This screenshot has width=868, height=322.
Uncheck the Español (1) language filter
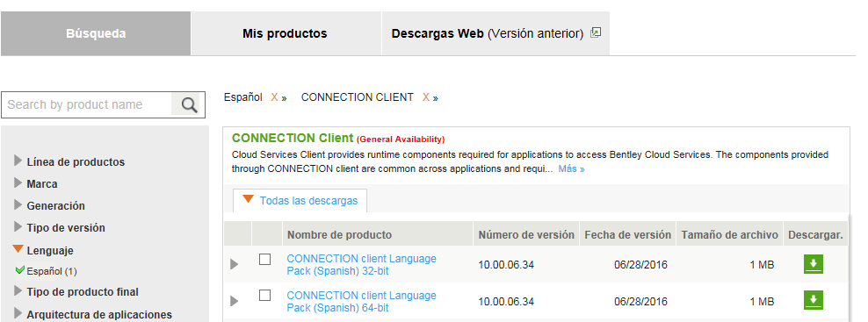pyautogui.click(x=20, y=270)
